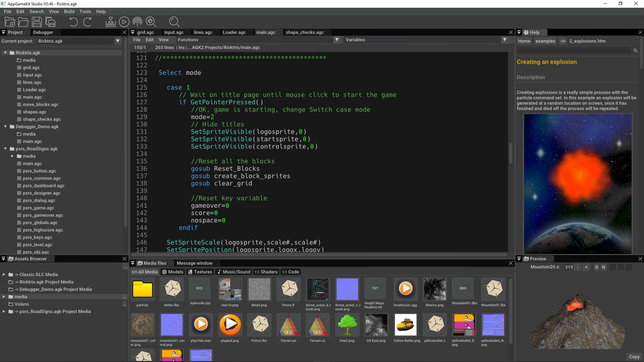Screen dimensions: 644x362
Task: Collapse the Ricktris.agk project tree
Action: coord(5,53)
